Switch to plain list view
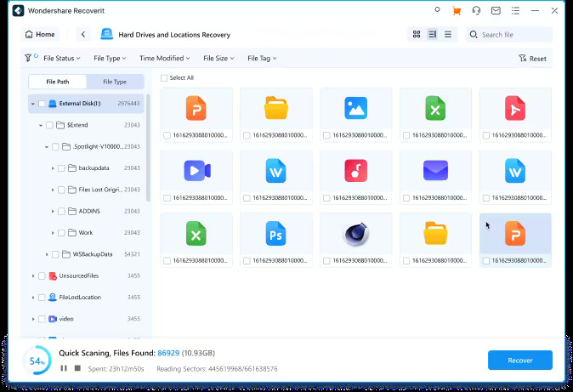The height and width of the screenshot is (392, 573). point(448,34)
